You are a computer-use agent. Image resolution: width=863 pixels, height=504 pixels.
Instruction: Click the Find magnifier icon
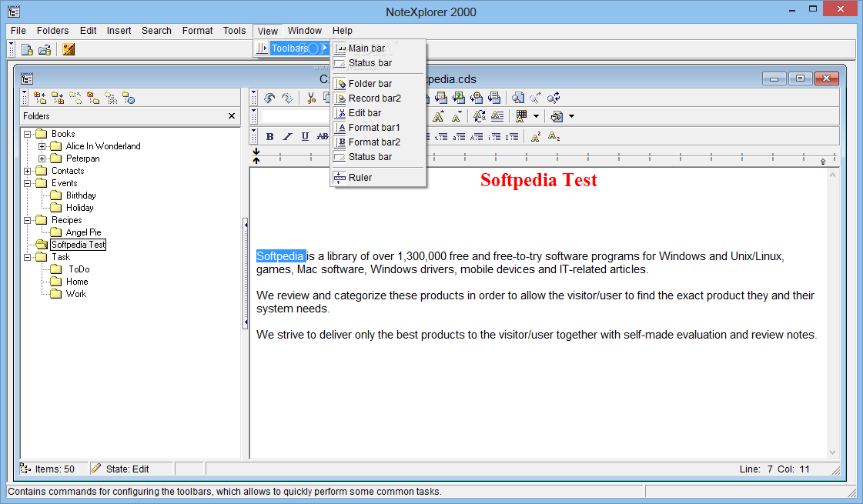518,98
